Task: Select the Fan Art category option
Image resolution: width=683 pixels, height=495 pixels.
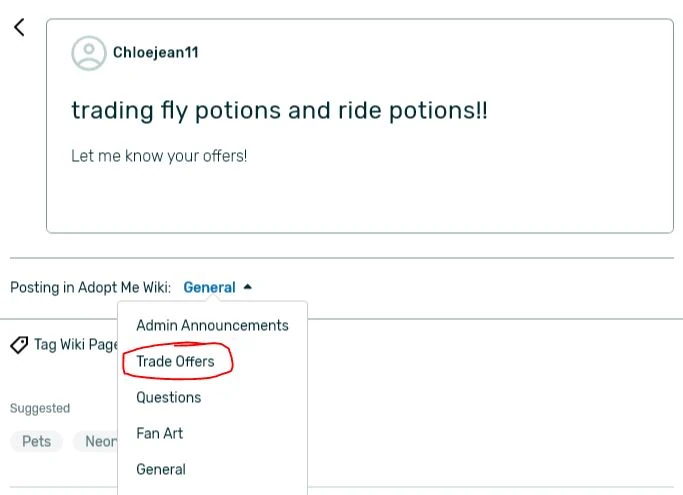Action: (159, 433)
